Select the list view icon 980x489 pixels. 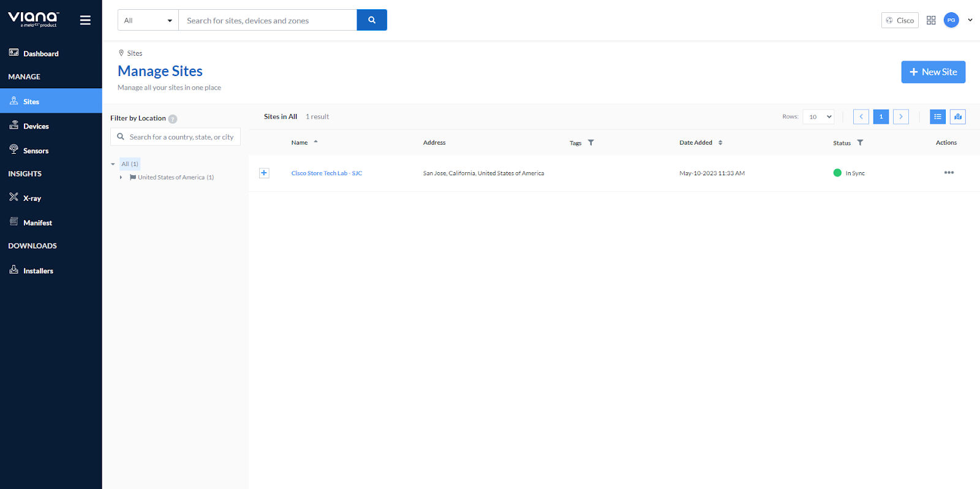(x=938, y=116)
